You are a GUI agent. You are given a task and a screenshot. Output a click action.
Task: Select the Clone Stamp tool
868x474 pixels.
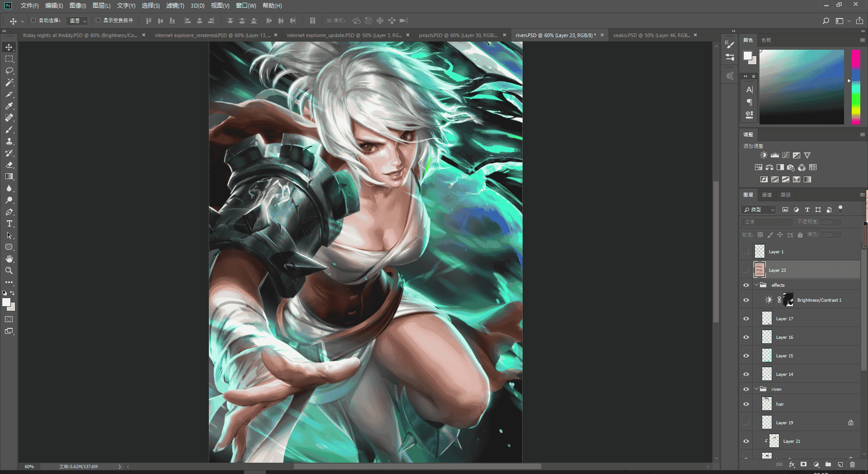(x=9, y=141)
